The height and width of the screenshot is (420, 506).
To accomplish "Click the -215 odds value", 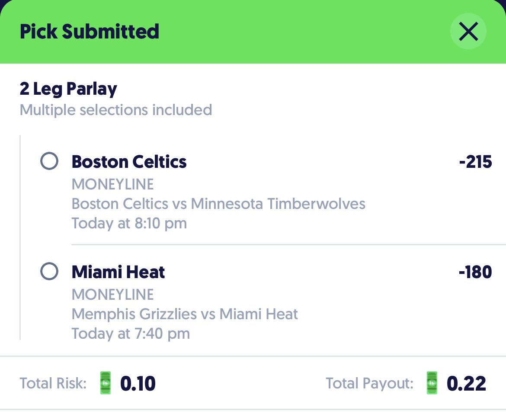I will (x=475, y=162).
